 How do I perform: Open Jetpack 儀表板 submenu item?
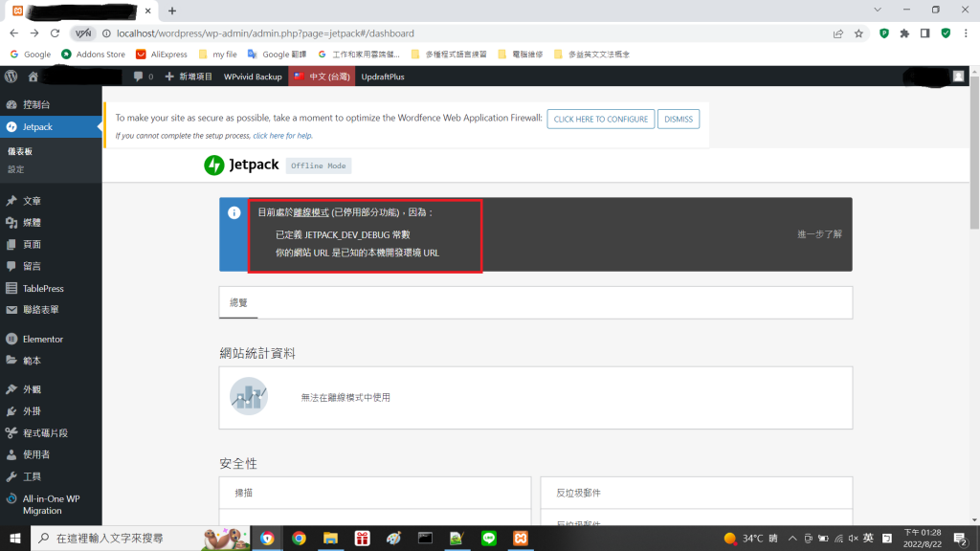20,151
